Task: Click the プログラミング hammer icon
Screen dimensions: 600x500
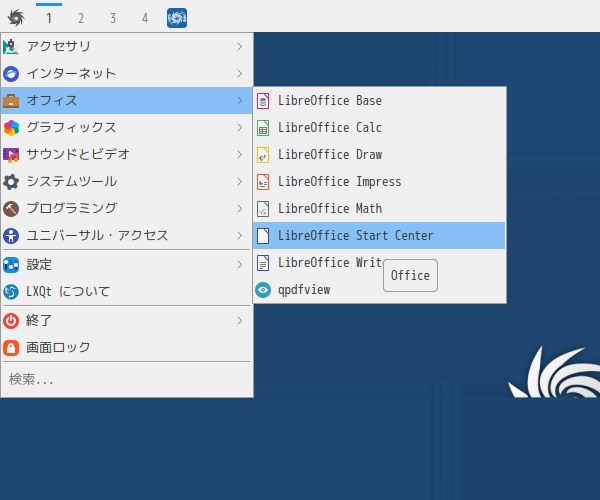Action: coord(11,208)
